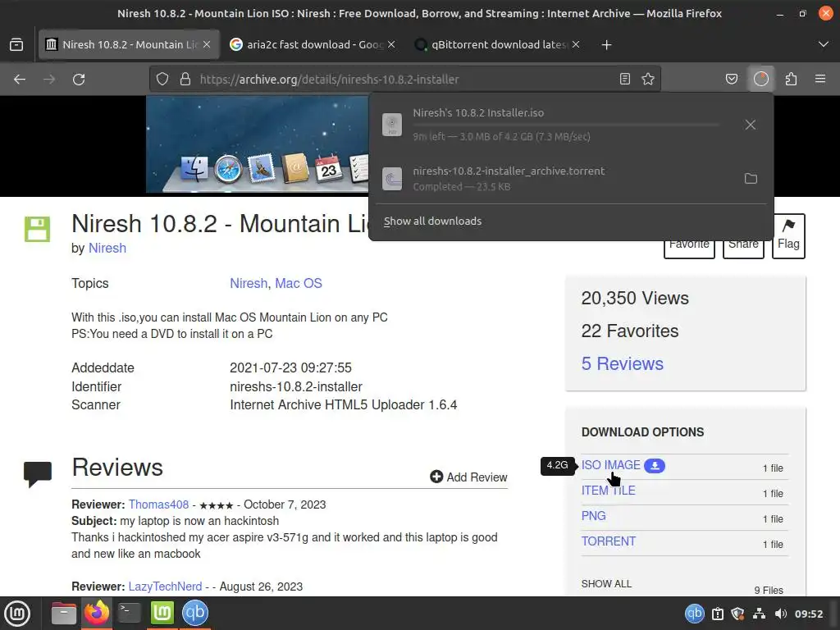
Task: Open Firefox View button in tab bar
Action: tap(16, 44)
